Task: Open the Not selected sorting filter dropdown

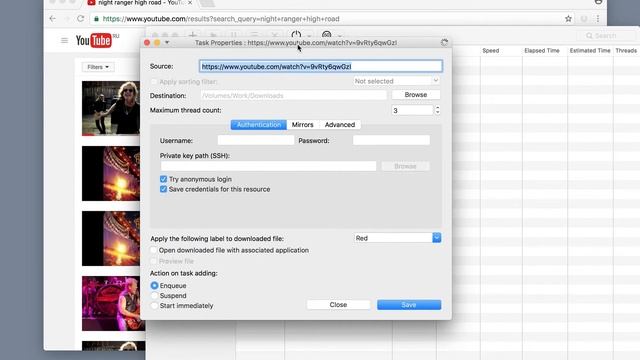Action: pyautogui.click(x=397, y=81)
